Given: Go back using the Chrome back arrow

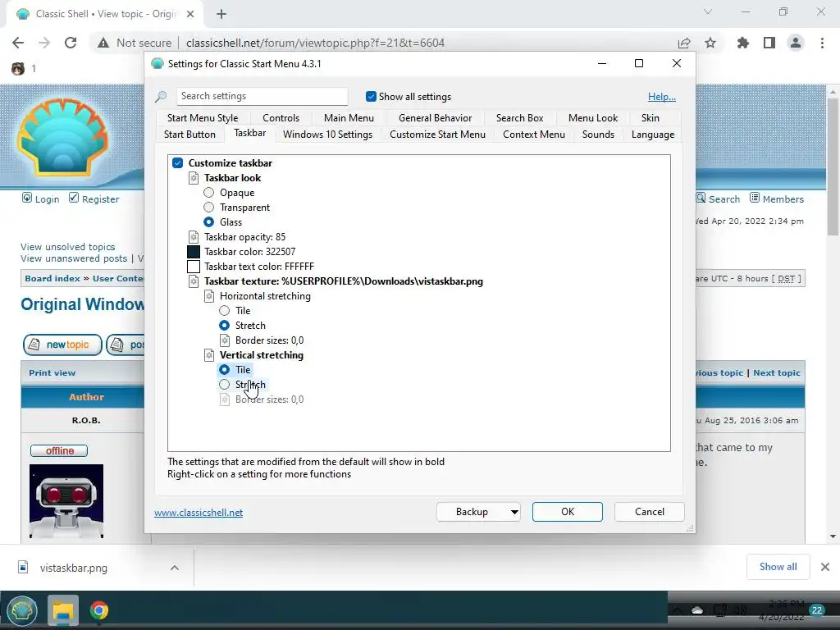Looking at the screenshot, I should (18, 43).
